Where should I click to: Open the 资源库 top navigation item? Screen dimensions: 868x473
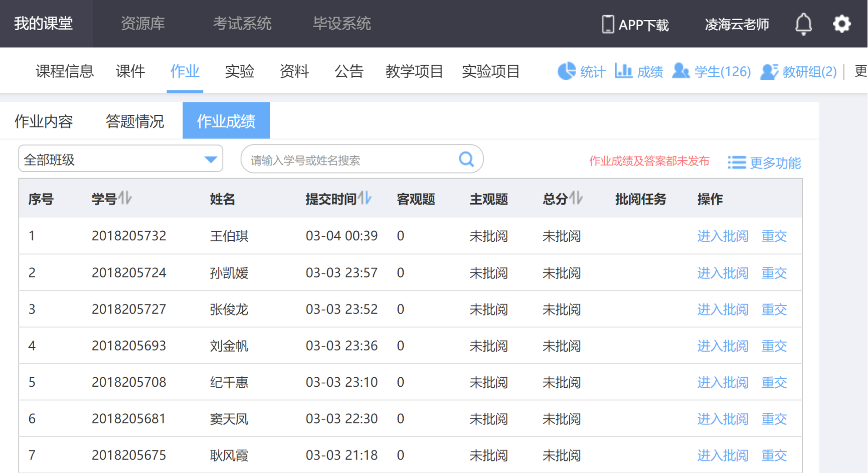click(142, 24)
